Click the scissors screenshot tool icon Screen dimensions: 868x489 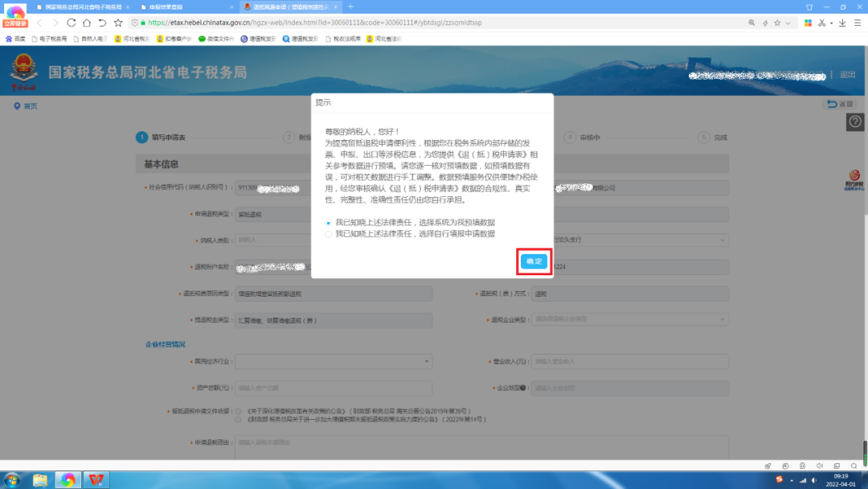tap(822, 23)
